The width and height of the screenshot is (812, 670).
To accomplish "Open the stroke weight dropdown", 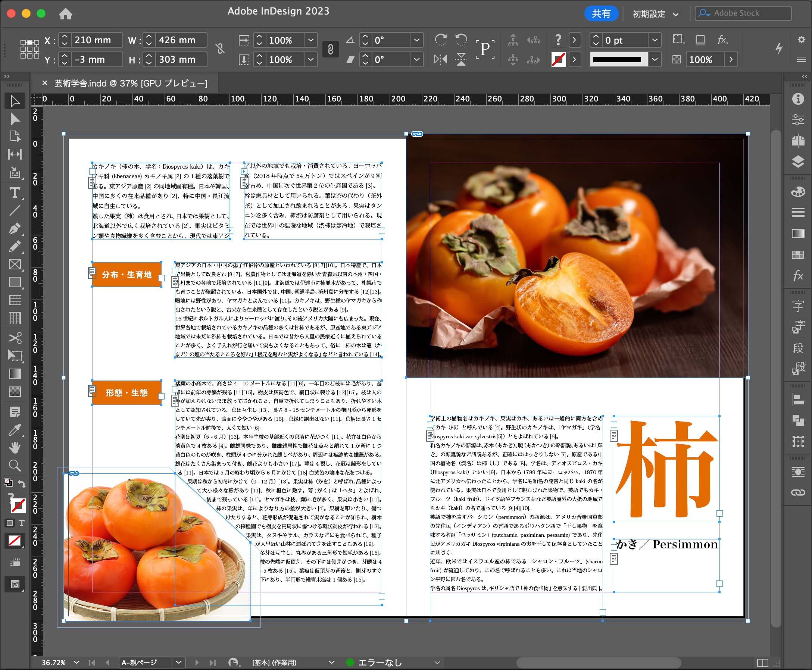I will click(655, 40).
